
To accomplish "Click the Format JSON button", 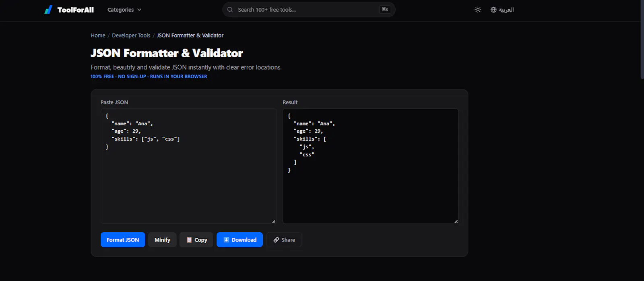I will point(123,240).
